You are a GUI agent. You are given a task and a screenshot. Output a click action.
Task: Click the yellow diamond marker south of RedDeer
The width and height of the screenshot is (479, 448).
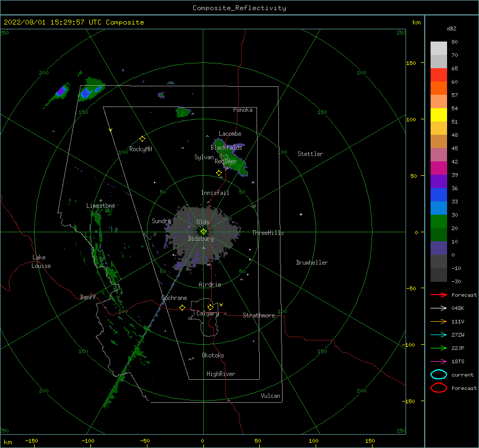pos(219,173)
